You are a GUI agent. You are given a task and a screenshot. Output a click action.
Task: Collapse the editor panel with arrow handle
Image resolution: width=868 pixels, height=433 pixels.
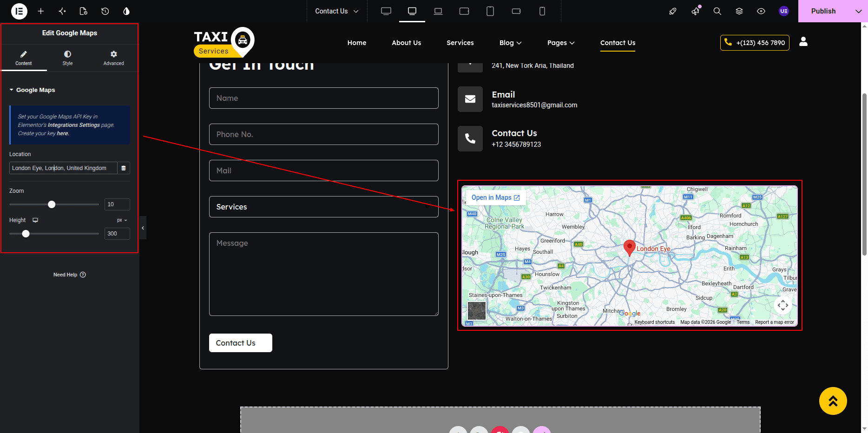pos(143,228)
